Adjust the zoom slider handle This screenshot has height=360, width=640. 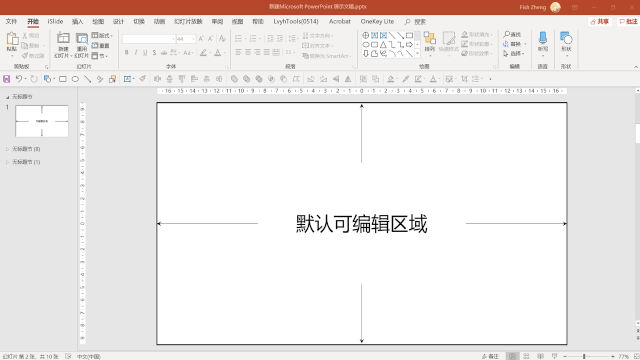point(584,356)
